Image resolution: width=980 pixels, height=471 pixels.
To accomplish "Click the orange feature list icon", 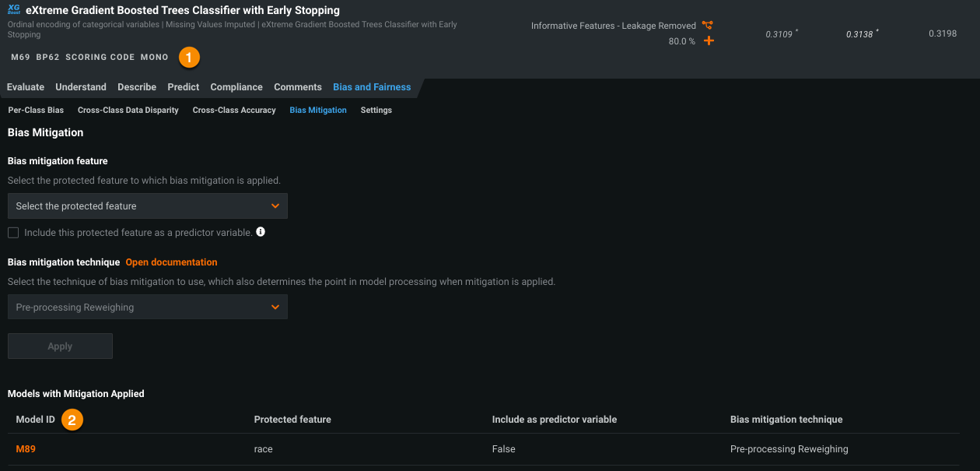I will [x=707, y=26].
